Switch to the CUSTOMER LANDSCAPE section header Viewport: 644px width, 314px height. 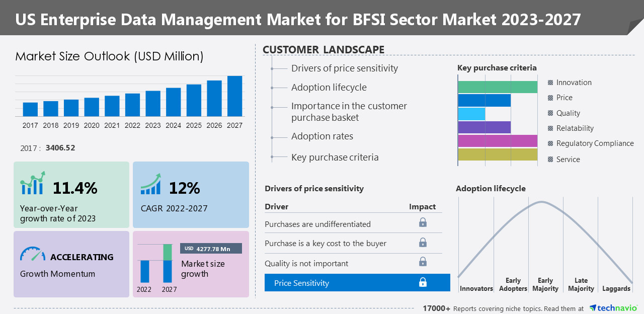click(324, 49)
